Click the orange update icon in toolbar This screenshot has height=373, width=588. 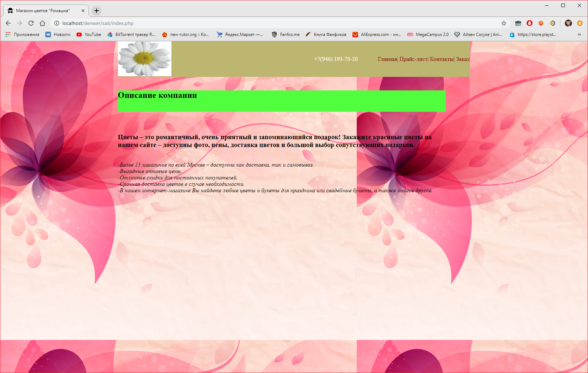tap(579, 23)
